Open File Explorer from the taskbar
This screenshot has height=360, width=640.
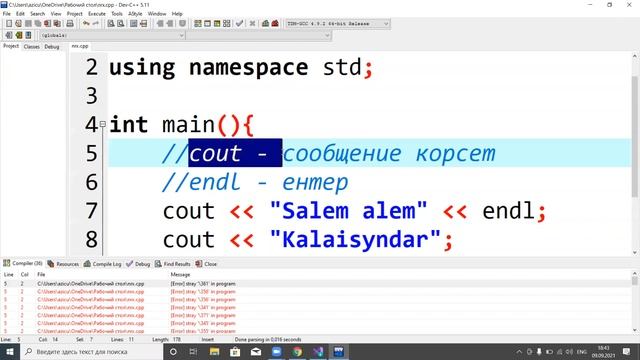pyautogui.click(x=214, y=351)
